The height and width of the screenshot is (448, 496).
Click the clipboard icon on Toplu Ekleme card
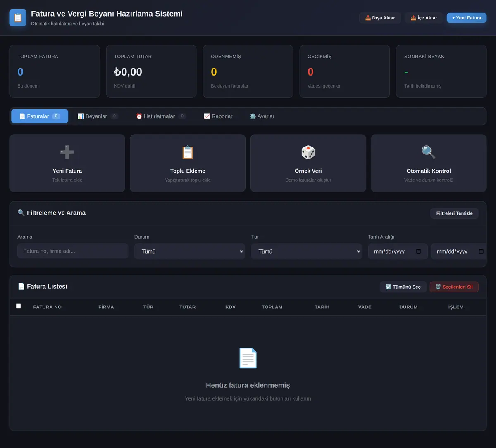188,152
